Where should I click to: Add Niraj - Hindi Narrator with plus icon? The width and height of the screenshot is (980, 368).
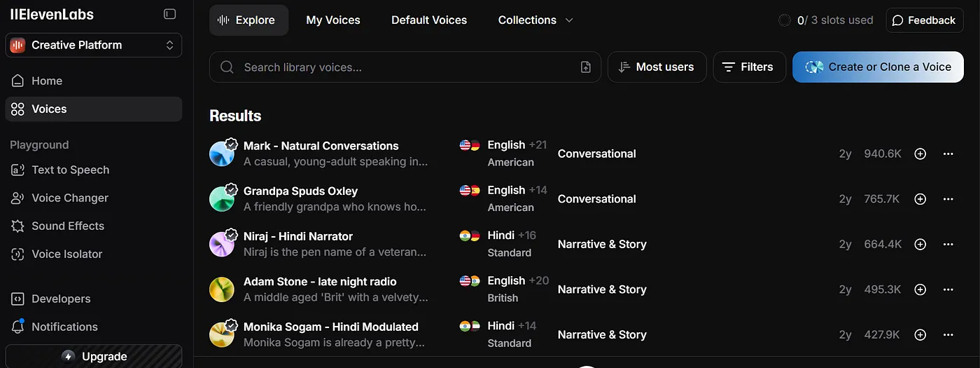tap(920, 244)
